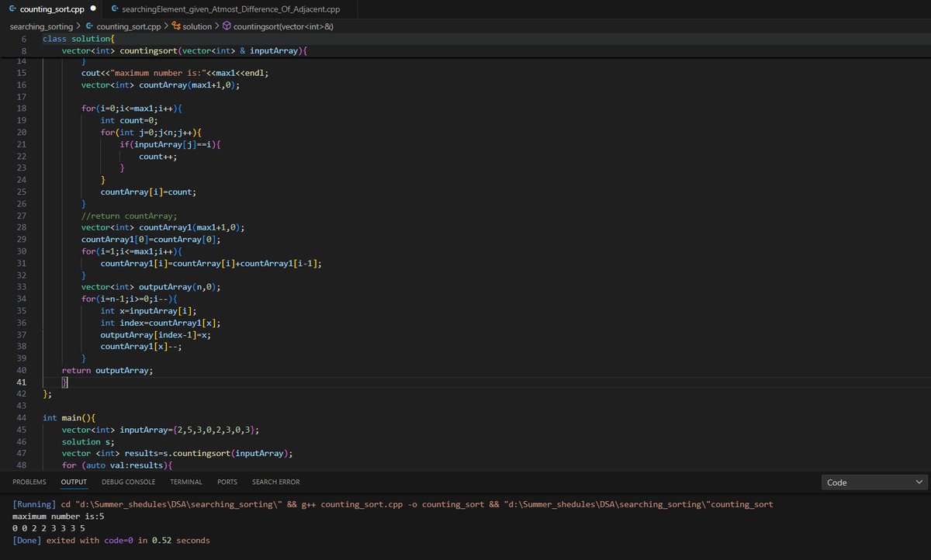931x560 pixels.
Task: Expand the searching_sorting breadcrumb folder
Action: coord(41,26)
